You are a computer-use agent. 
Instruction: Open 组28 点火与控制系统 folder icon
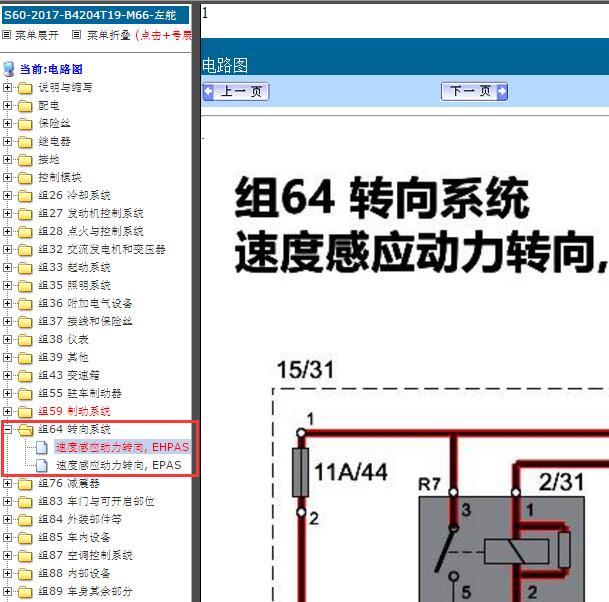(25, 231)
